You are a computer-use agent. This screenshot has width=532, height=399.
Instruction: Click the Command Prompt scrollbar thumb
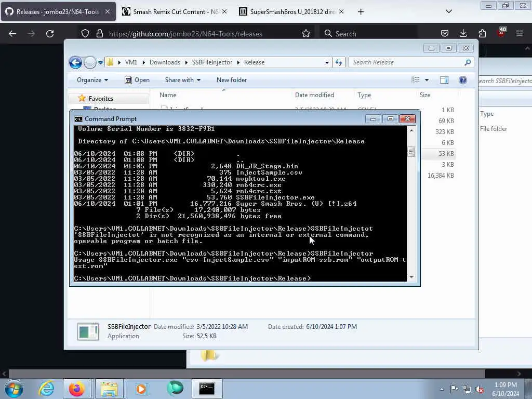pos(411,152)
